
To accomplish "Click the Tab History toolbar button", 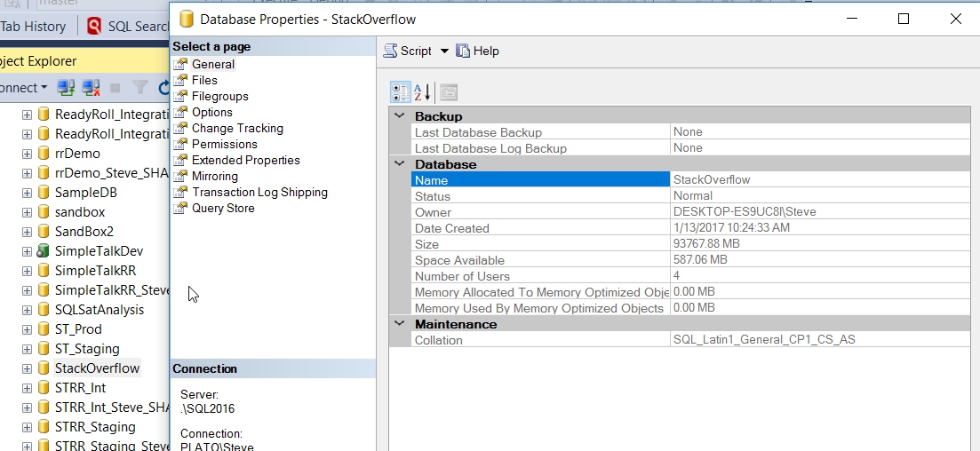I will pos(33,27).
